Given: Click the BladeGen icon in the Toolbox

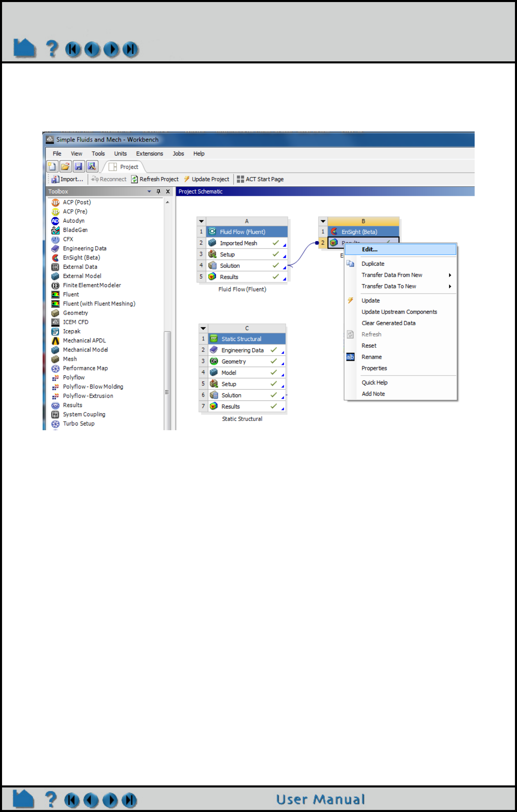Looking at the screenshot, I should (55, 230).
